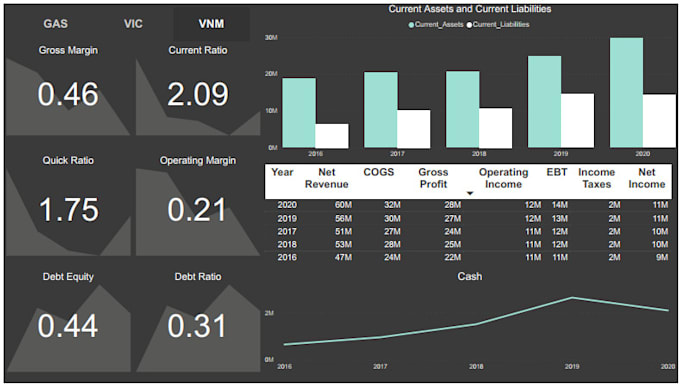Image resolution: width=680 pixels, height=385 pixels.
Task: Select the 2019 year cell in table
Action: [x=287, y=218]
